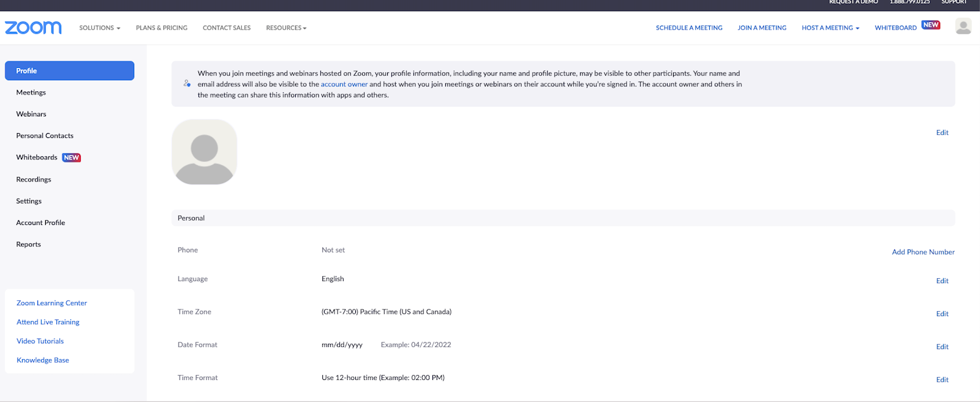The image size is (980, 402).
Task: Click the 1.888.799.0125 phone number
Action: pos(910,2)
